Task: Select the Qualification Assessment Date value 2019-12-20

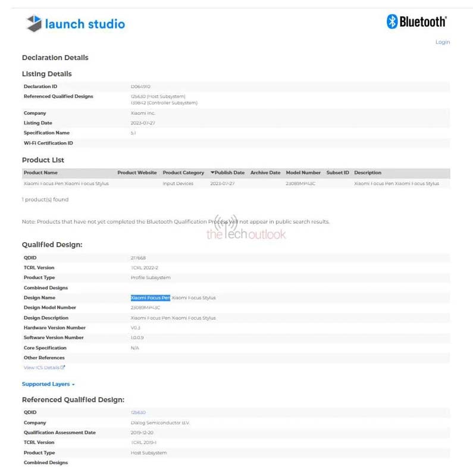Action: point(142,433)
